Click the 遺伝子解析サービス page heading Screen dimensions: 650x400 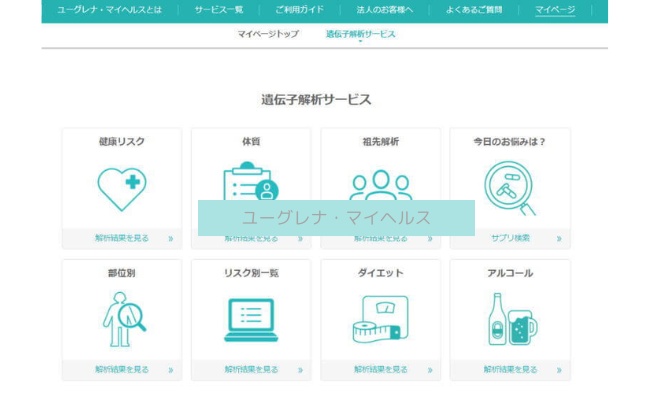(x=316, y=100)
